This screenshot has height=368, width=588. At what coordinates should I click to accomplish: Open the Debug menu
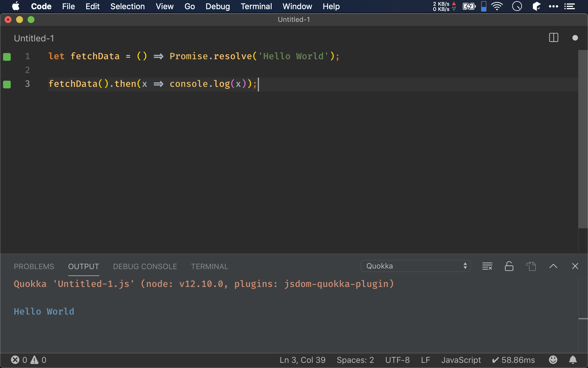tap(218, 6)
